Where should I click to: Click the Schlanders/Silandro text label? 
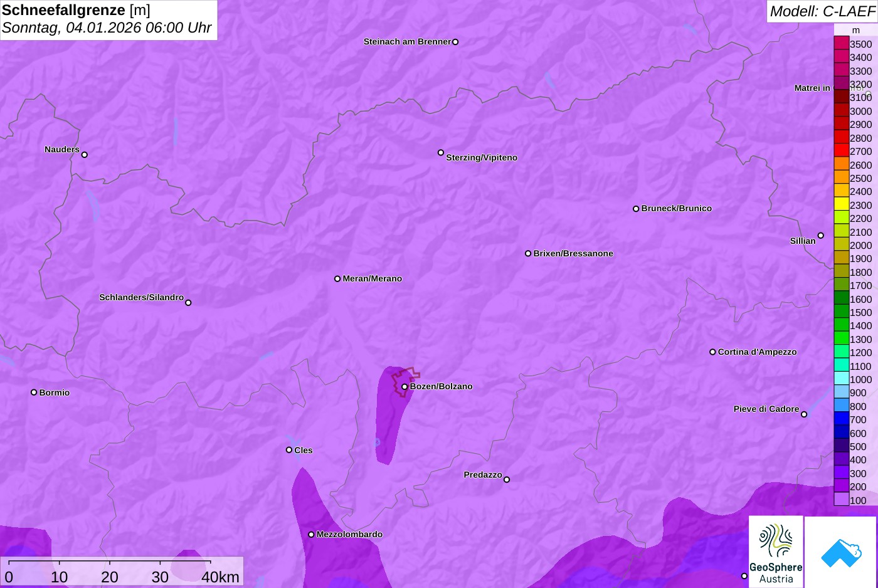(x=141, y=298)
